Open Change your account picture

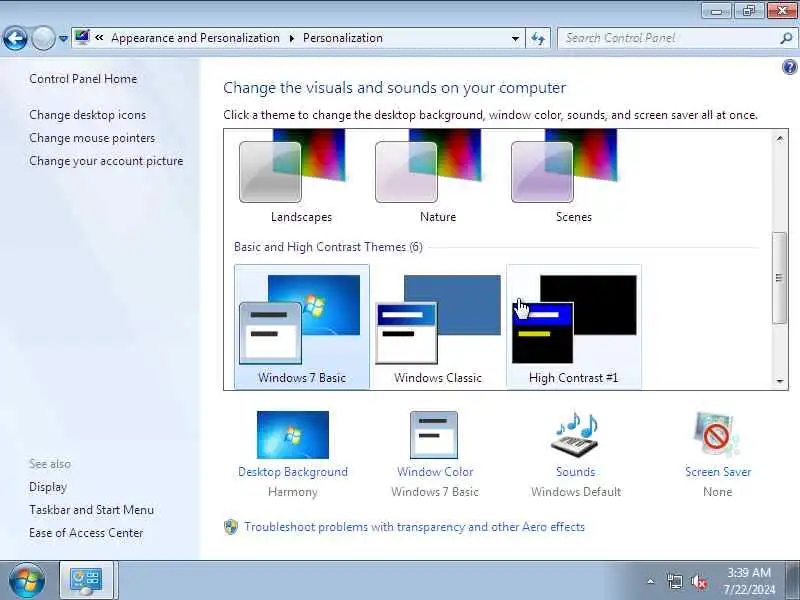coord(106,161)
